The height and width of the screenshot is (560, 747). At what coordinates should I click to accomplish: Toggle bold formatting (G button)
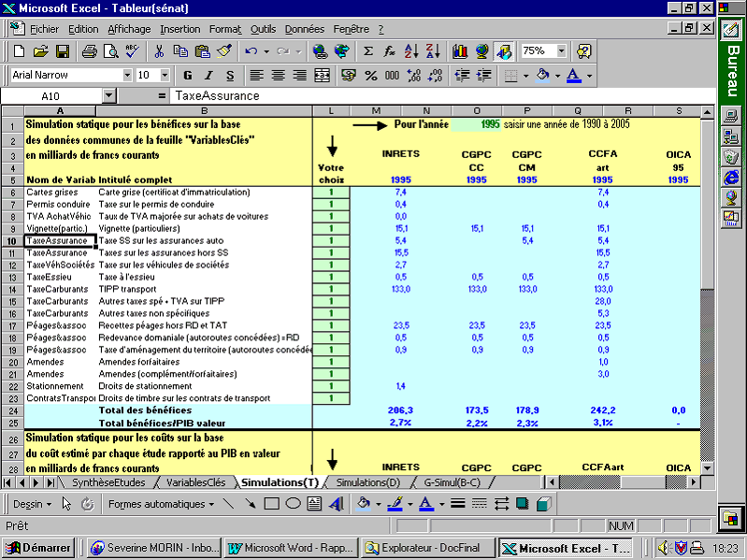coord(187,75)
